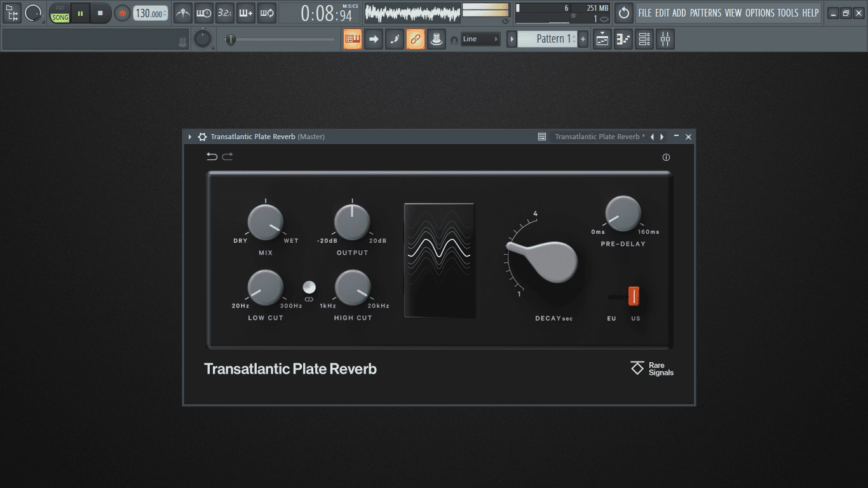The image size is (868, 488).
Task: Click the 130.000 tempo field
Action: pyautogui.click(x=151, y=13)
